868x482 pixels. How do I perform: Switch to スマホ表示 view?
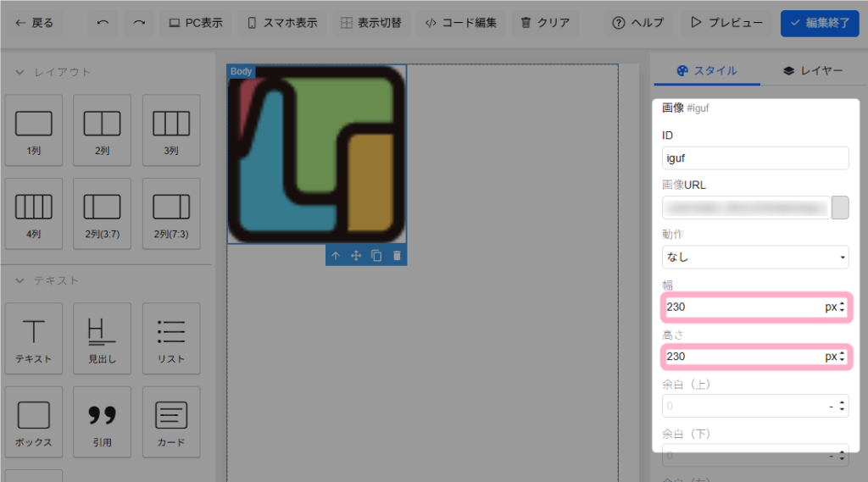click(x=282, y=23)
